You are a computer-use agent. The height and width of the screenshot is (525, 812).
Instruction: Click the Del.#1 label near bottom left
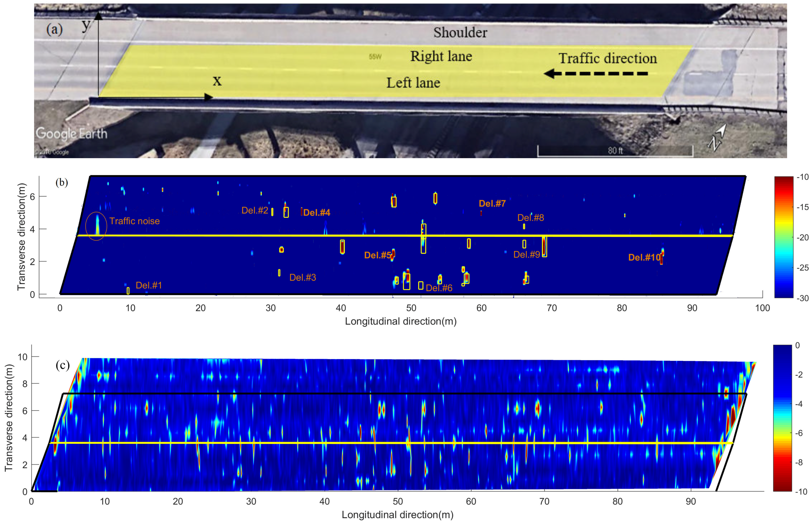[x=148, y=285]
